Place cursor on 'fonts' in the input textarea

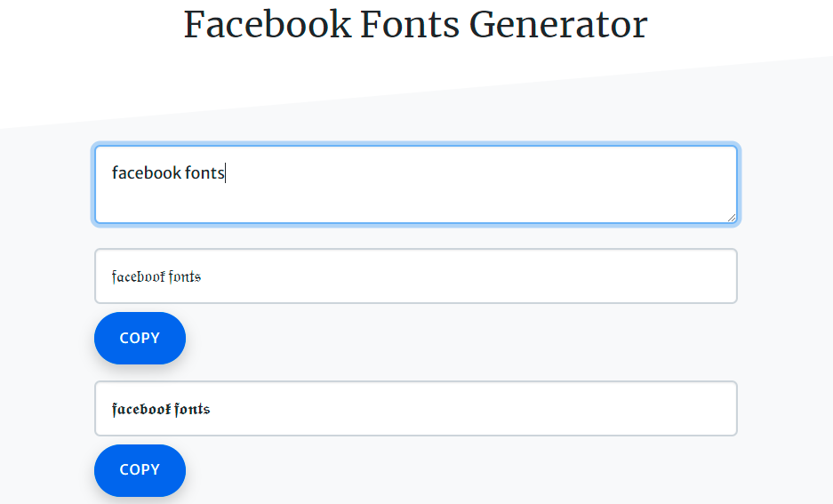tap(204, 172)
